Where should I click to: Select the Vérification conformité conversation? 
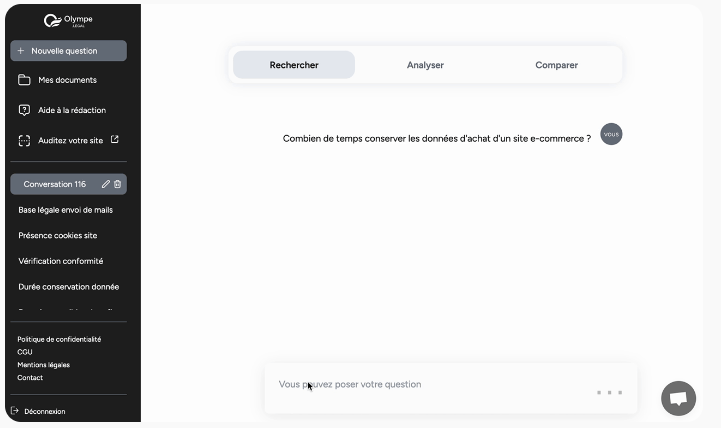tap(61, 261)
